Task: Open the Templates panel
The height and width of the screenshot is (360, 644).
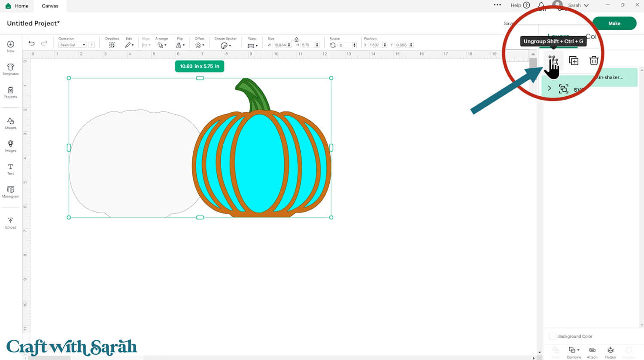Action: (x=11, y=70)
